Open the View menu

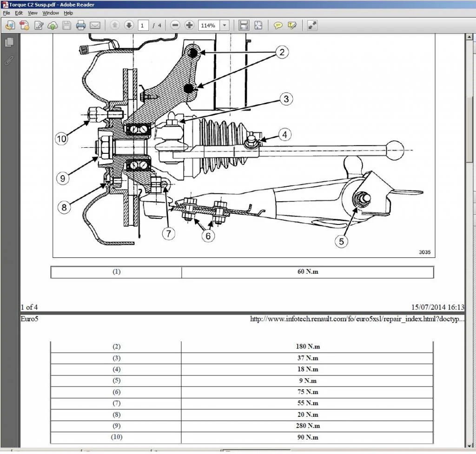click(x=33, y=13)
